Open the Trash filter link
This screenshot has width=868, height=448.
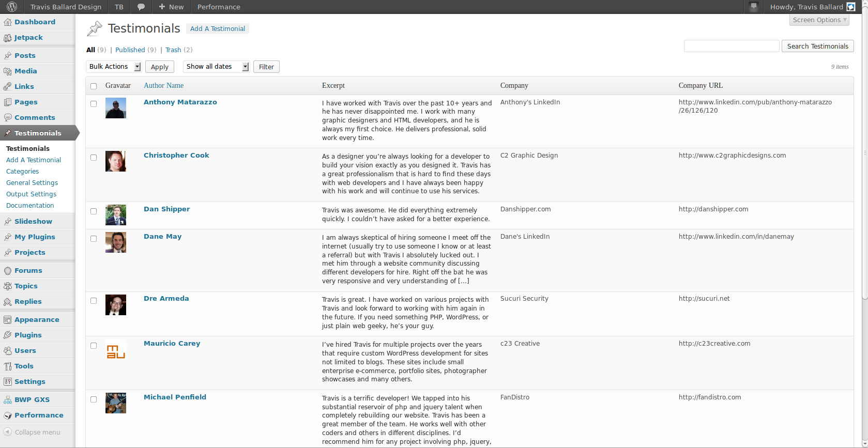coord(173,50)
